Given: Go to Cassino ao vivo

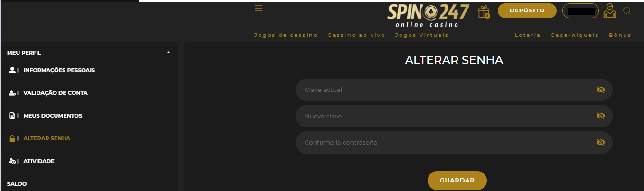Looking at the screenshot, I should 356,35.
